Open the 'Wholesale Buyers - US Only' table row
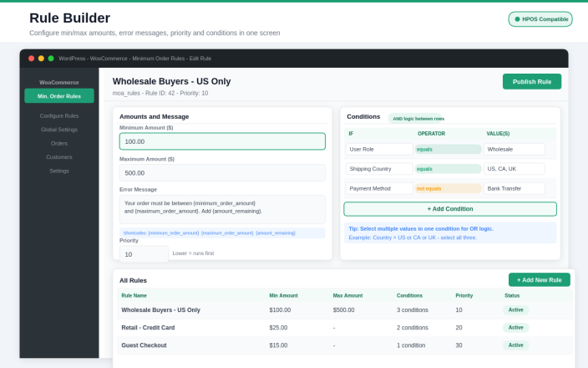The width and height of the screenshot is (588, 368). click(344, 309)
